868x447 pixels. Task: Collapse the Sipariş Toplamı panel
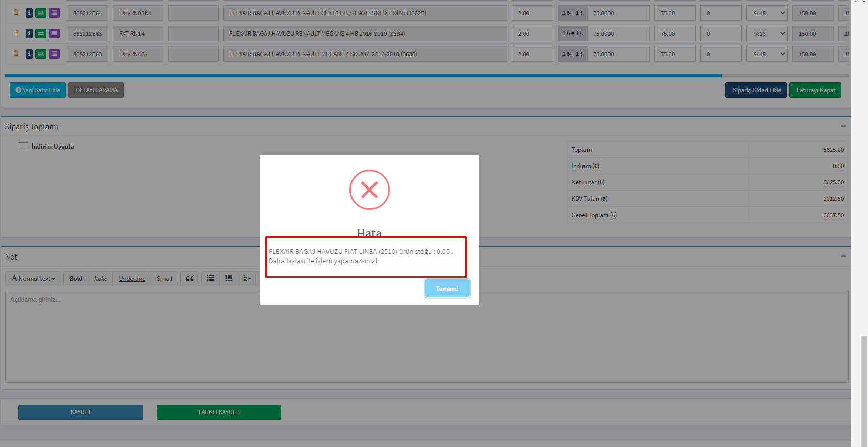pos(843,126)
